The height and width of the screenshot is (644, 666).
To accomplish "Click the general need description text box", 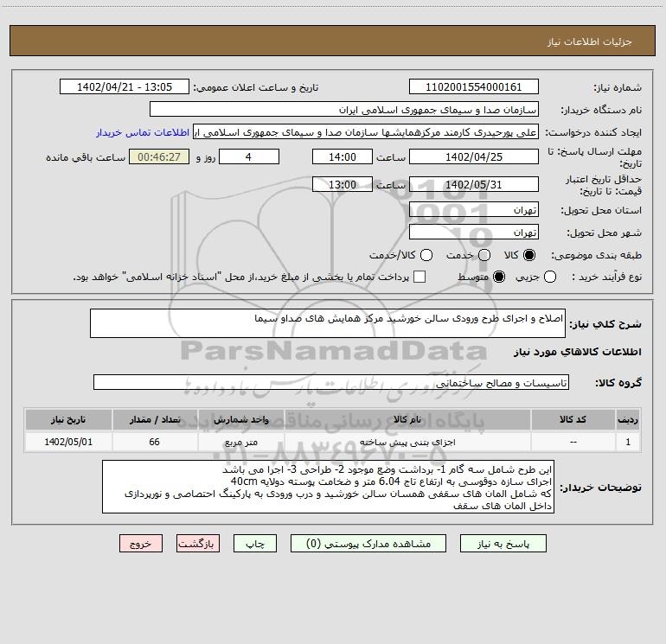I will coord(328,323).
